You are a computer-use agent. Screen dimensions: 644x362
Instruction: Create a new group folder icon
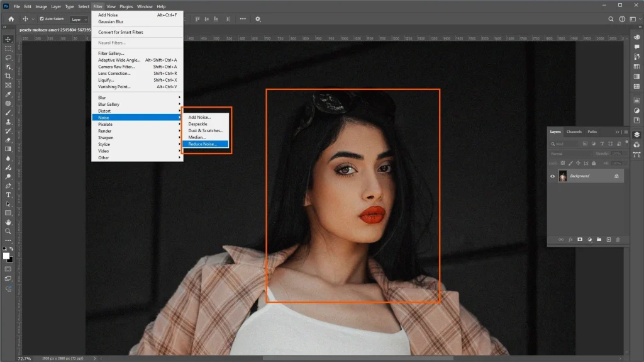pos(599,239)
